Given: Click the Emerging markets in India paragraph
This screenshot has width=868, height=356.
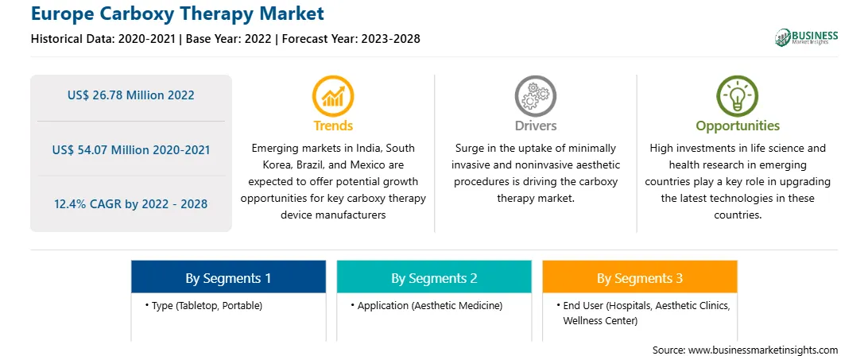Looking at the screenshot, I should (x=333, y=182).
